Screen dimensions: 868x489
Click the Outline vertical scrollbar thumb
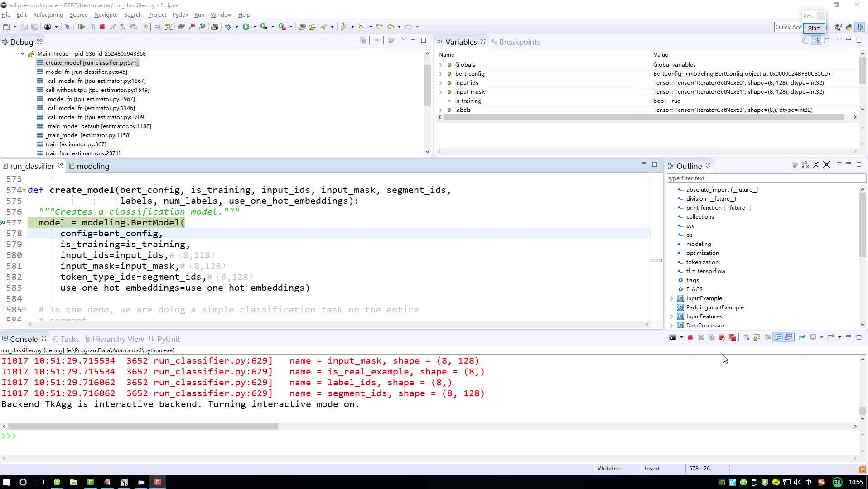[x=862, y=224]
